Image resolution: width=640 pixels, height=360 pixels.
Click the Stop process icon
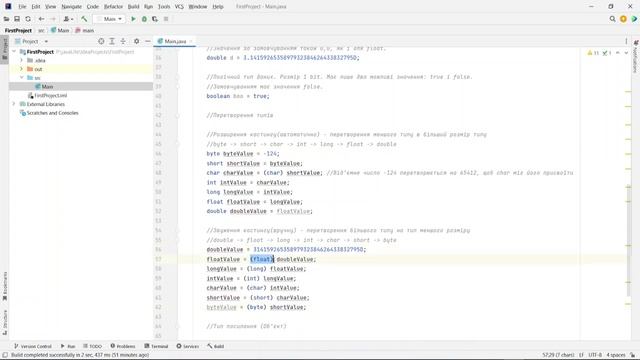click(x=166, y=19)
